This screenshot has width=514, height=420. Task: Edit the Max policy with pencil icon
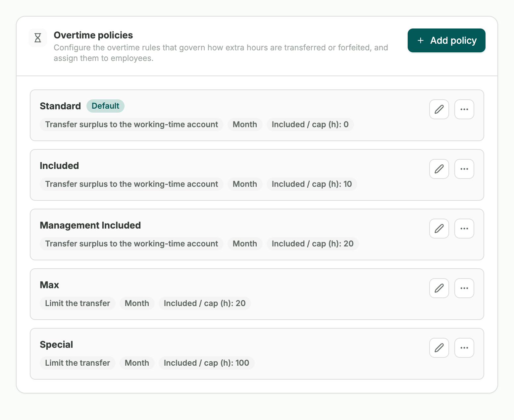439,288
